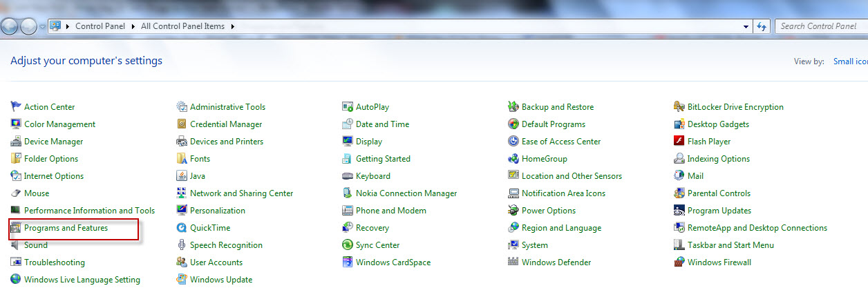The width and height of the screenshot is (868, 297).
Task: Expand the arrow after Control Panel breadcrumb
Action: pyautogui.click(x=133, y=26)
